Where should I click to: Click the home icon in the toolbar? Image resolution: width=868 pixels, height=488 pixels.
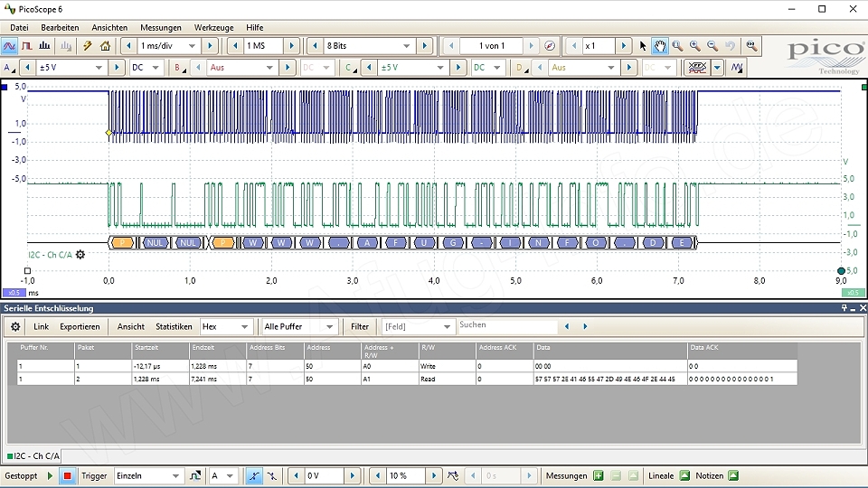point(105,46)
